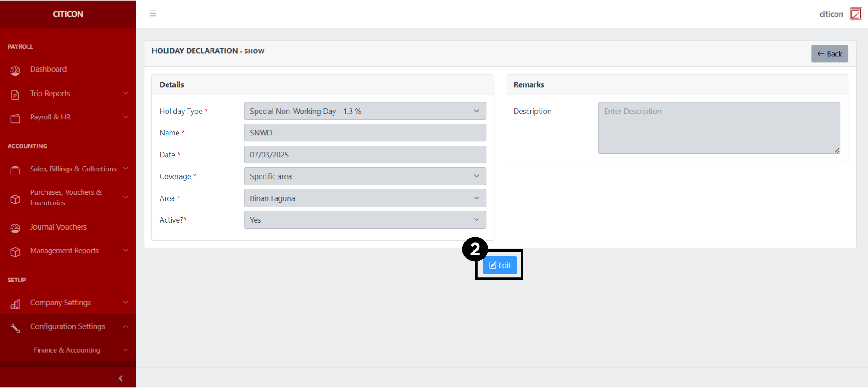
Task: Click the Management Reports cube icon
Action: 15,252
